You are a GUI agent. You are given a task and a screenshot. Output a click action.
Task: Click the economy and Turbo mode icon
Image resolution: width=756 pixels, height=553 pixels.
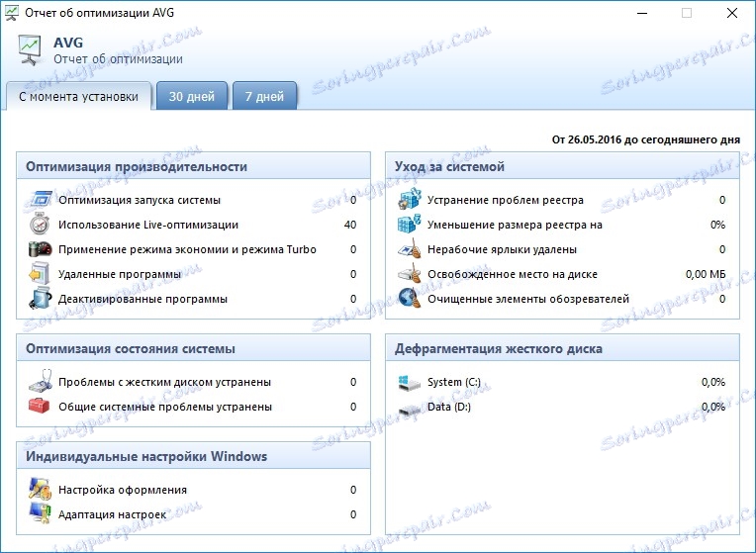[40, 249]
